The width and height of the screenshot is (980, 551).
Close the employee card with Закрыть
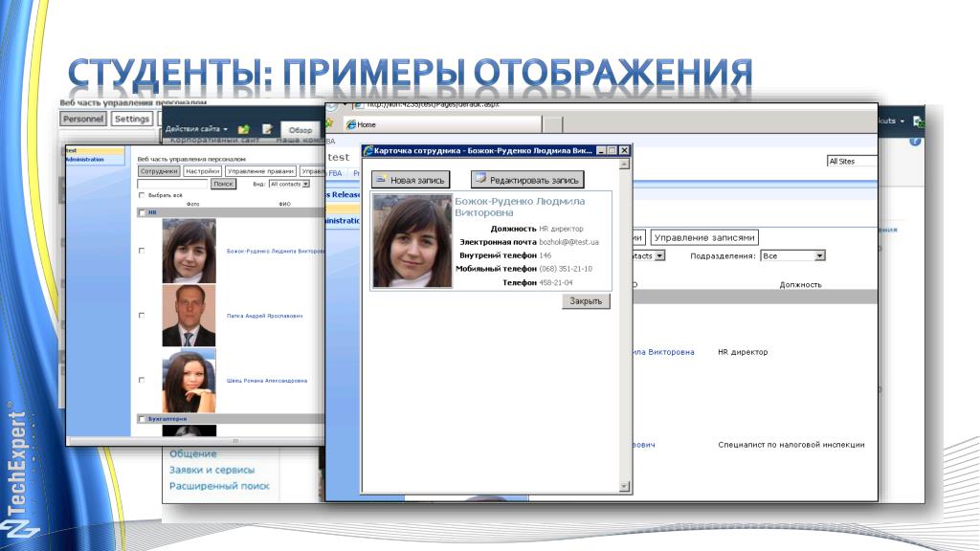[586, 301]
